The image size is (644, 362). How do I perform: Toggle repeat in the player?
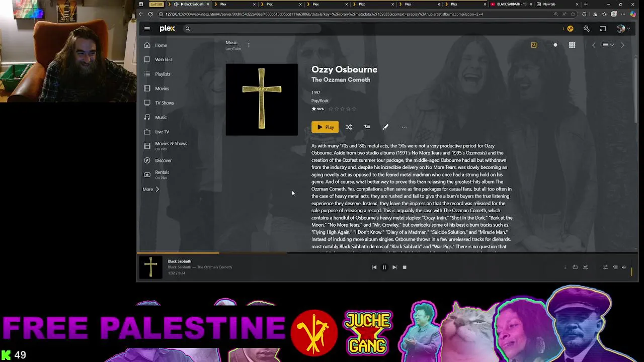pyautogui.click(x=575, y=267)
